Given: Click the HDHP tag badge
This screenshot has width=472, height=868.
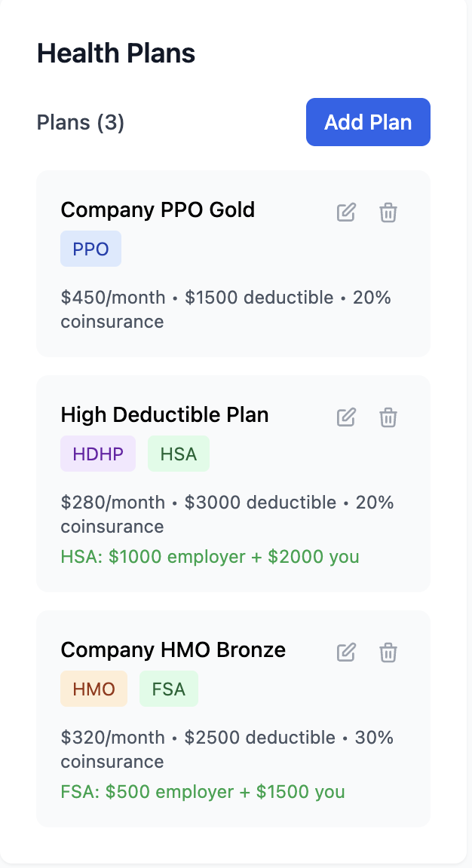Looking at the screenshot, I should click(x=98, y=454).
